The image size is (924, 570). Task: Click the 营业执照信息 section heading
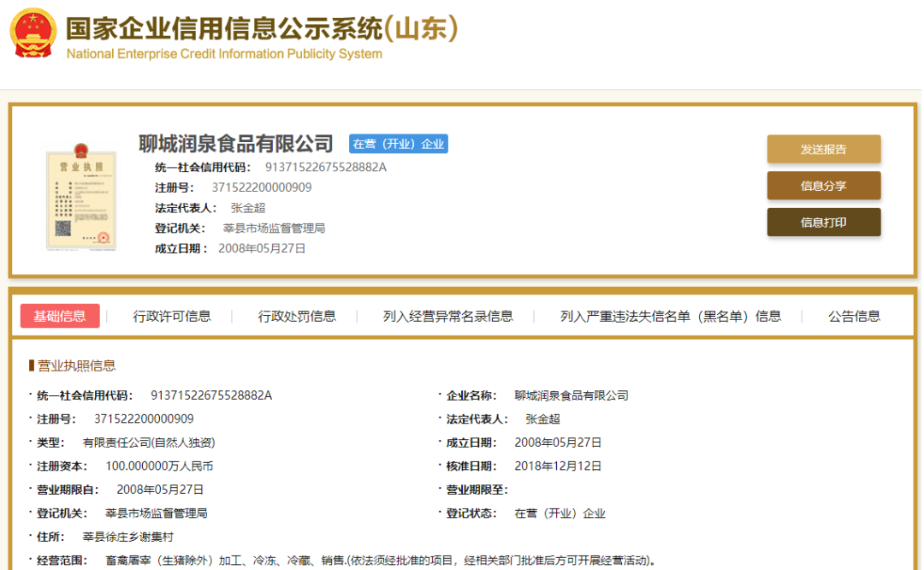pos(77,365)
